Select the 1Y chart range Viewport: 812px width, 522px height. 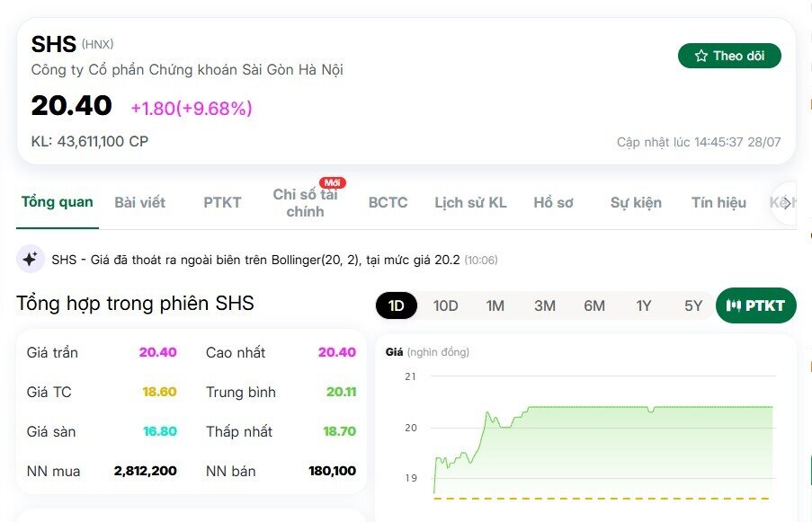click(x=644, y=305)
